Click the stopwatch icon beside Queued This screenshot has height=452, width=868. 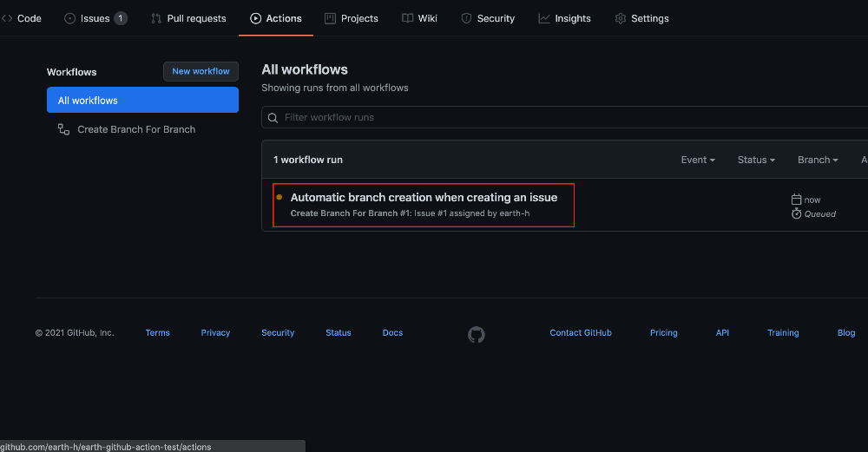tap(797, 213)
